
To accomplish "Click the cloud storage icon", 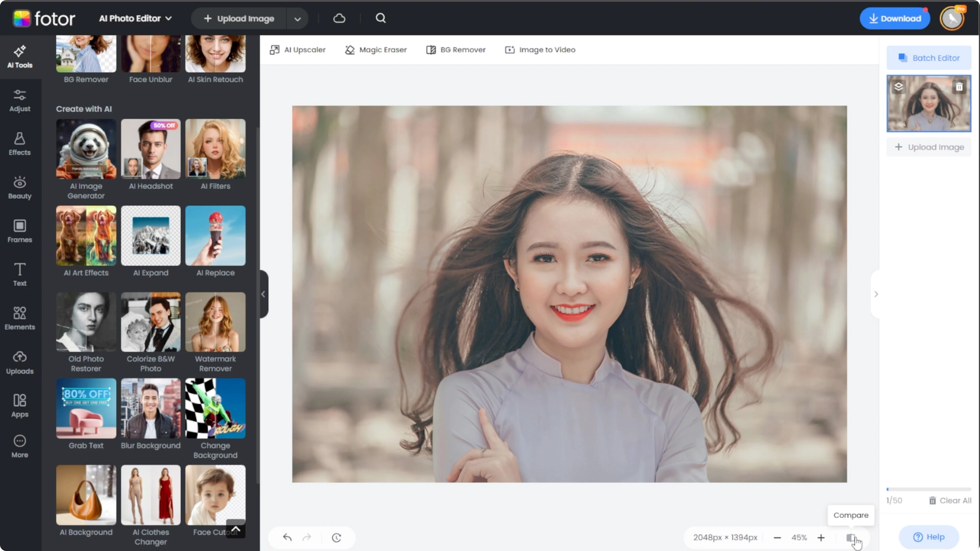I will (x=339, y=18).
